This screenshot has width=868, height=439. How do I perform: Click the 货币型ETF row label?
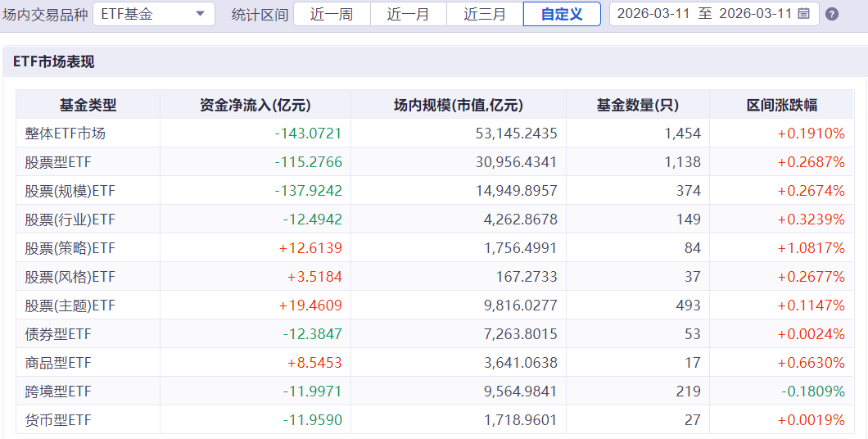point(58,421)
